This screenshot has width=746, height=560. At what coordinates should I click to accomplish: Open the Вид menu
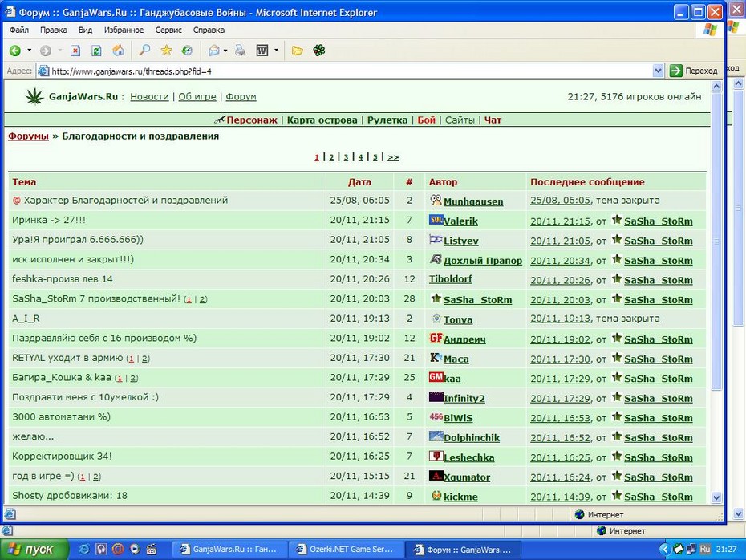coord(85,30)
